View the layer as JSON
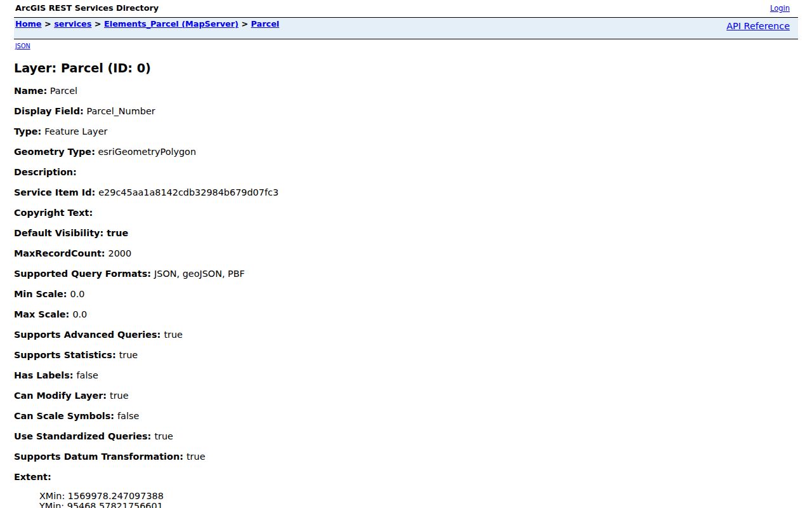Viewport: 812px width, 508px height. tap(22, 46)
